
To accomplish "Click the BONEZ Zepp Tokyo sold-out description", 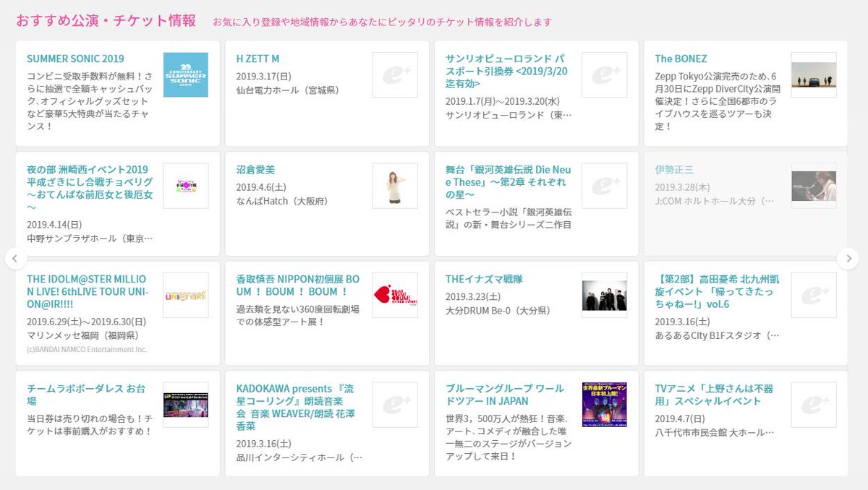I will click(717, 100).
